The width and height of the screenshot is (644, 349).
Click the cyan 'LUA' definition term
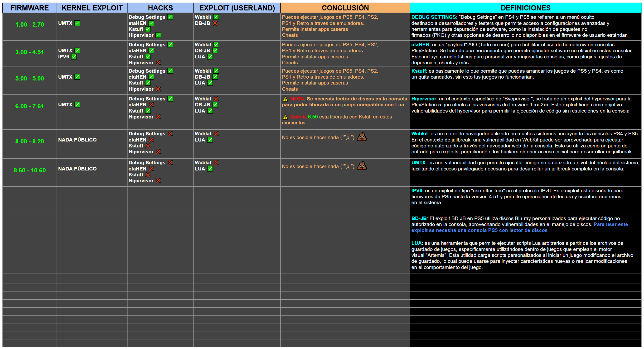[x=416, y=243]
